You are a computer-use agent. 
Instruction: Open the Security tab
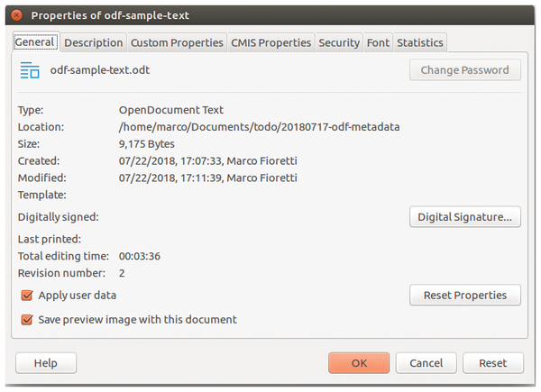pyautogui.click(x=339, y=42)
